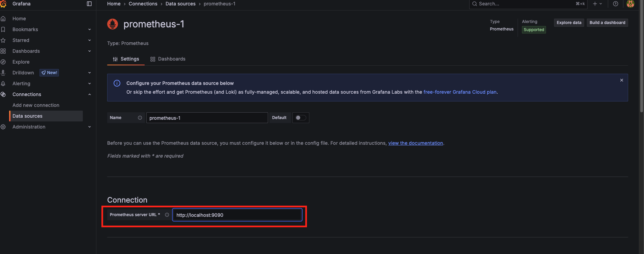Viewport: 644px width, 254px height.
Task: Open the view the documentation link
Action: (415, 143)
